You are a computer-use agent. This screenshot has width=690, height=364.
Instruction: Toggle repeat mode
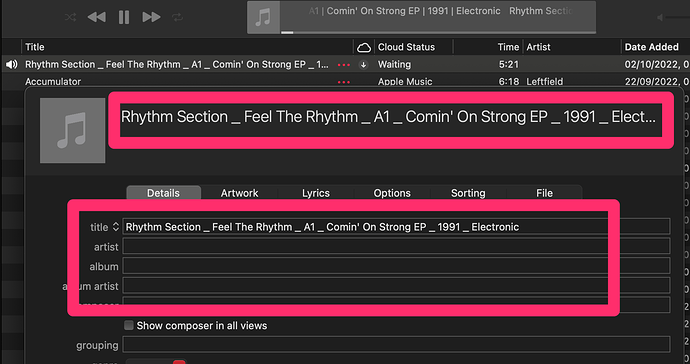pos(177,18)
